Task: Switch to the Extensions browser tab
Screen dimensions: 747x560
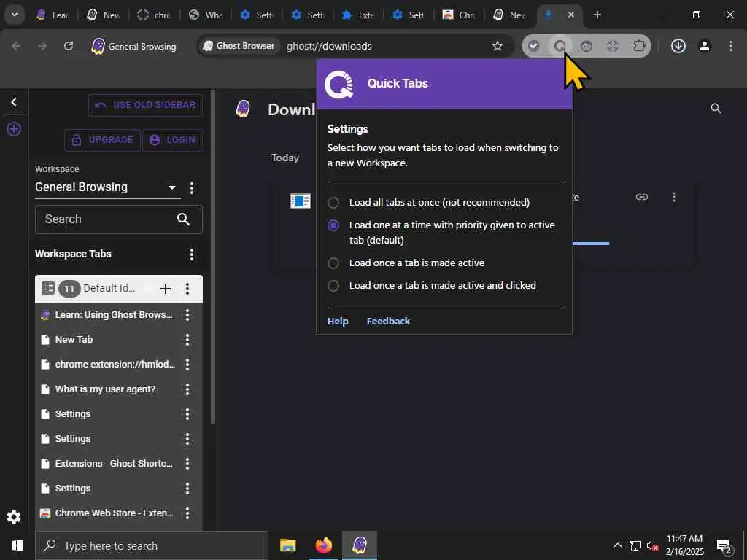Action: coord(359,15)
